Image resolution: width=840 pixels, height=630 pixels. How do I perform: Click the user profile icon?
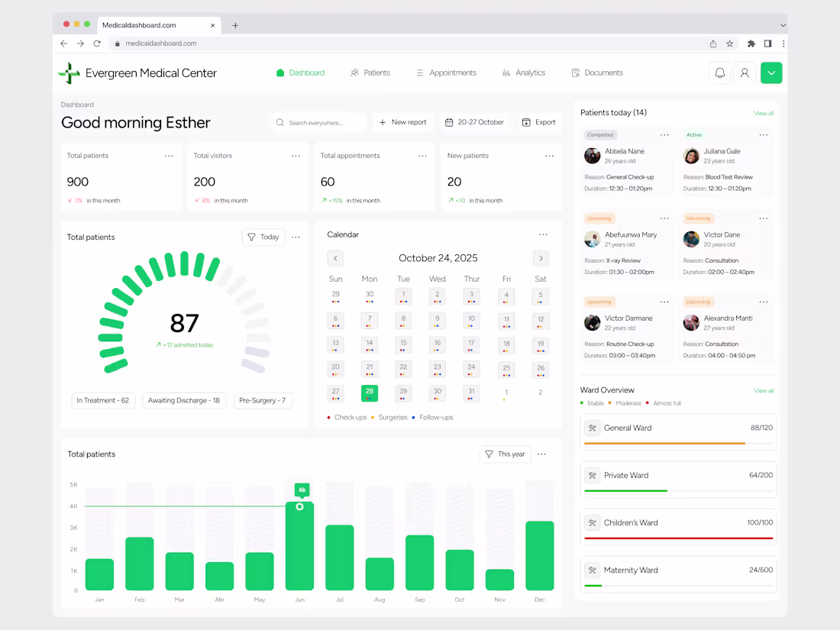[745, 73]
